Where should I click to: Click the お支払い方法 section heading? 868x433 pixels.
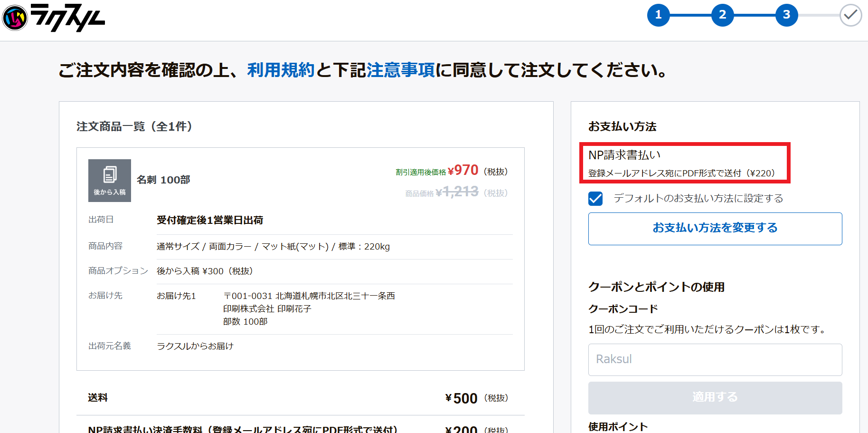coord(622,126)
